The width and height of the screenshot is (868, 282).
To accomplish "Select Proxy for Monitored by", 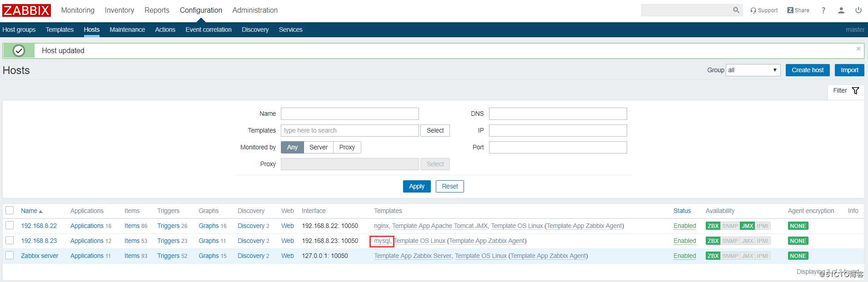I will pyautogui.click(x=347, y=147).
